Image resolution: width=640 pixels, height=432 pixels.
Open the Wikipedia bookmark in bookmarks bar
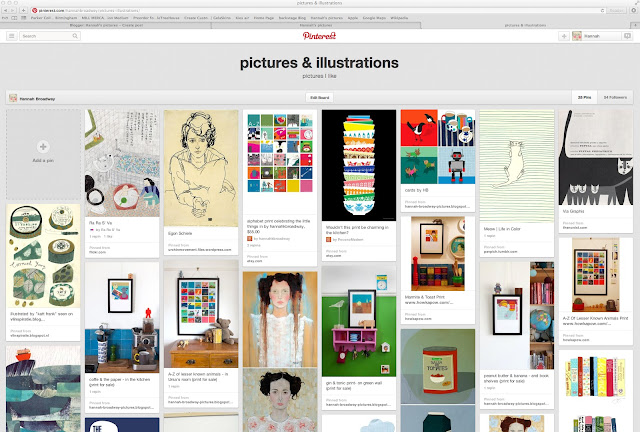[399, 18]
